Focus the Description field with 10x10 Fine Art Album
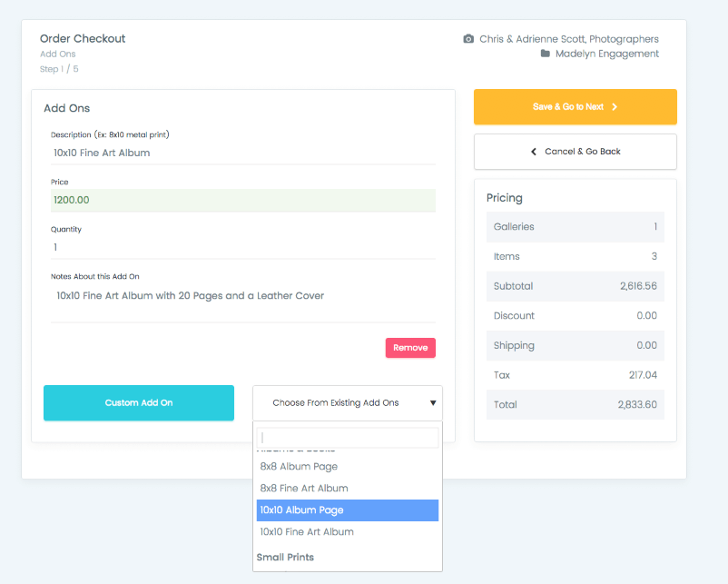728x584 pixels. (x=242, y=153)
